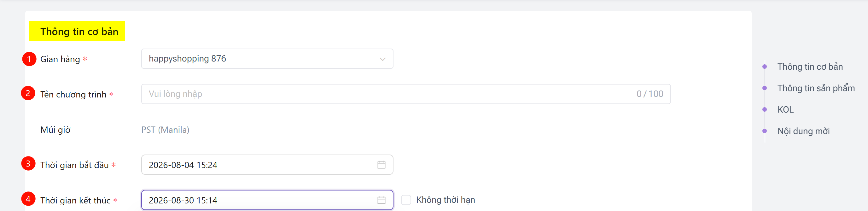Click the highlighted Thông tin cơ bản heading
868x211 pixels.
click(79, 31)
